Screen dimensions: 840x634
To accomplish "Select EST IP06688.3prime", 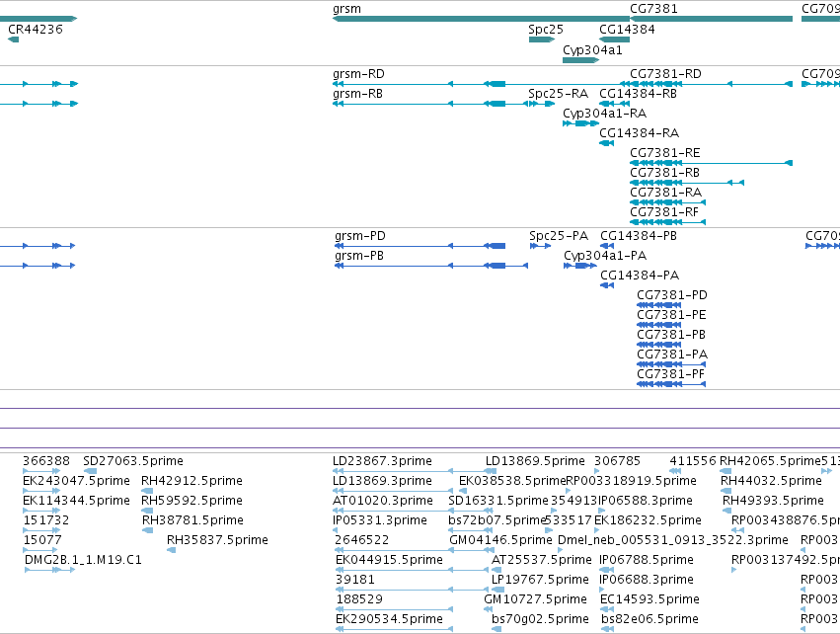I will [x=602, y=590].
